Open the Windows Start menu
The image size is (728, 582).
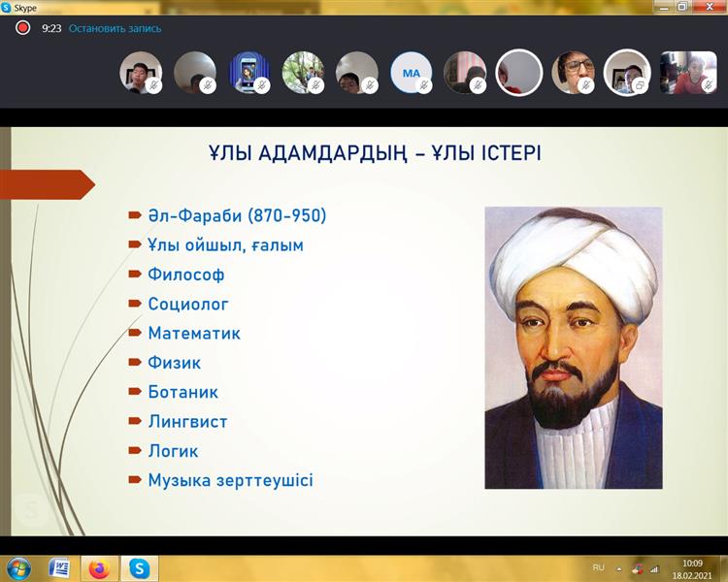(x=18, y=568)
